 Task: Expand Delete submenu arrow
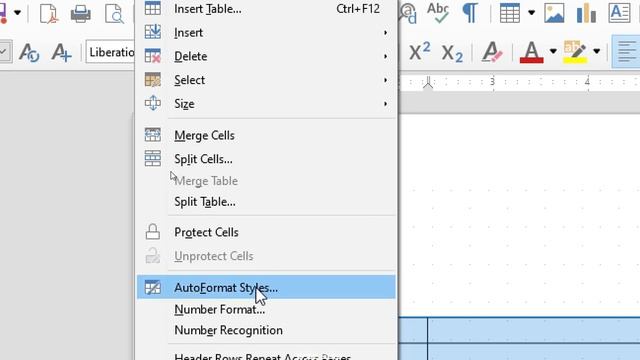click(385, 56)
